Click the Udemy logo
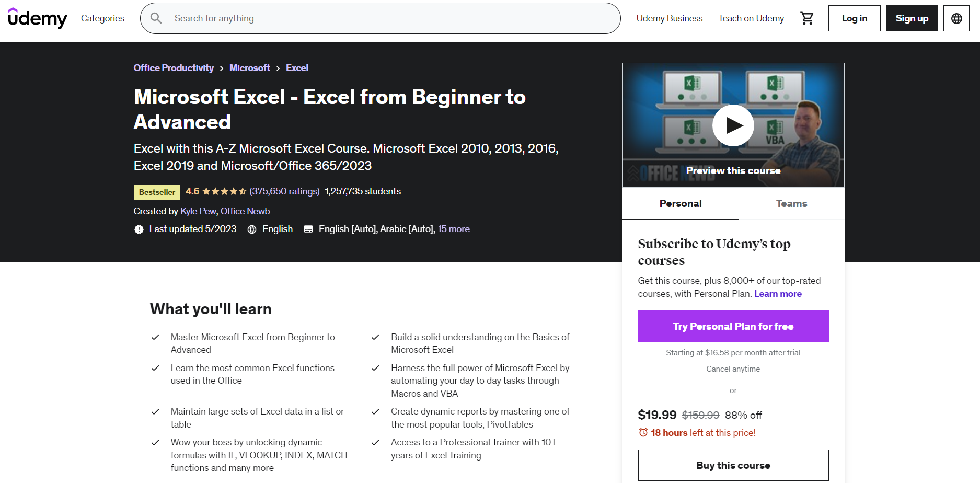980x483 pixels. pyautogui.click(x=37, y=18)
